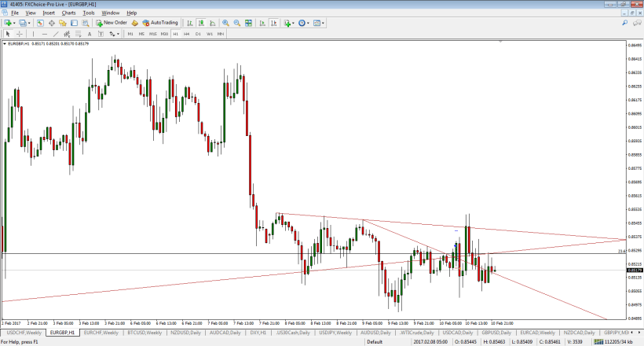This screenshot has height=346, width=644.
Task: Zoom in on the chart
Action: point(225,23)
